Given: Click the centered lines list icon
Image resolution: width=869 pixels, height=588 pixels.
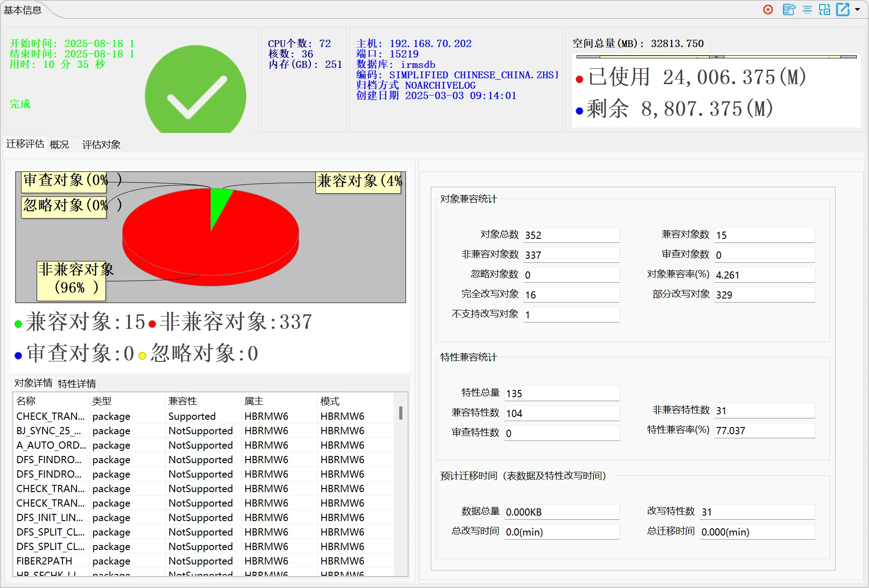Looking at the screenshot, I should (x=807, y=9).
